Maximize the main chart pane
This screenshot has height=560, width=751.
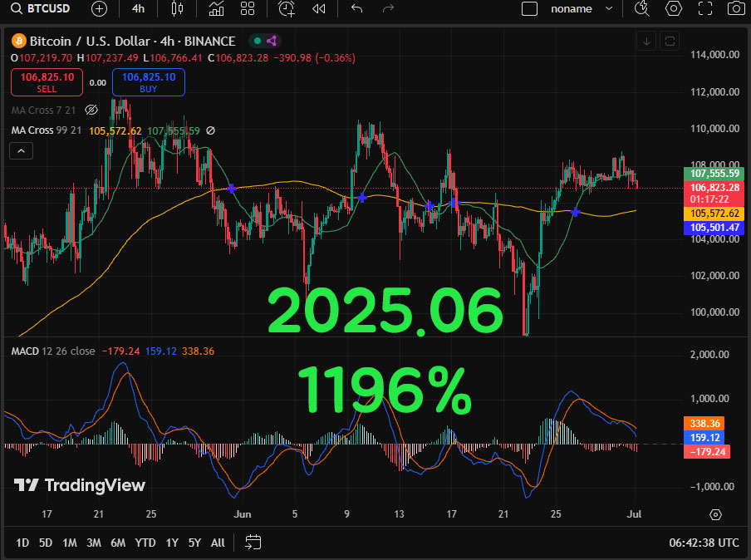point(670,42)
